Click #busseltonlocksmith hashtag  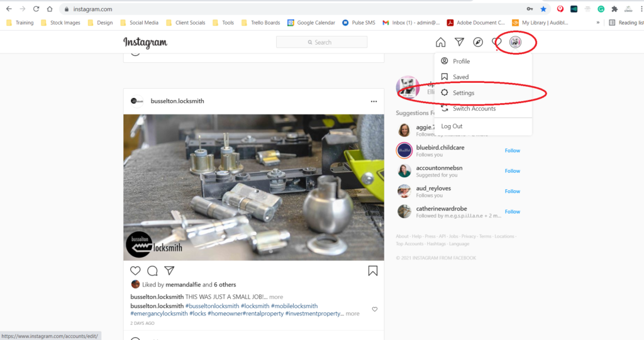213,306
